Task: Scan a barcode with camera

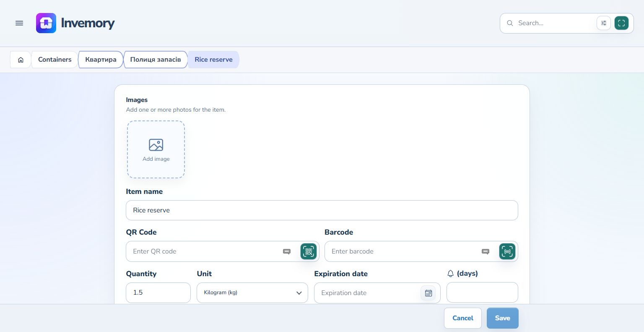Action: (x=507, y=251)
